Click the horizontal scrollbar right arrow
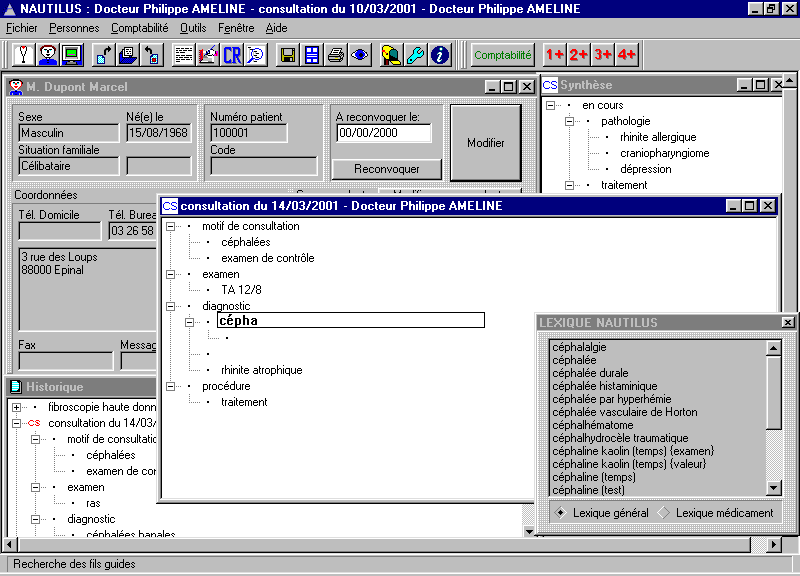 coord(774,544)
